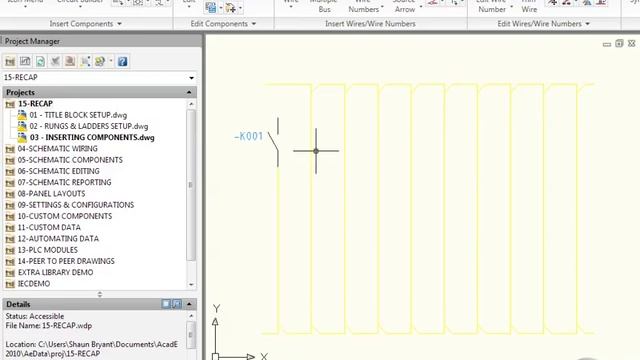640x360 pixels.
Task: Select the 10-CUSTOM COMPONENTS project
Action: point(64,216)
